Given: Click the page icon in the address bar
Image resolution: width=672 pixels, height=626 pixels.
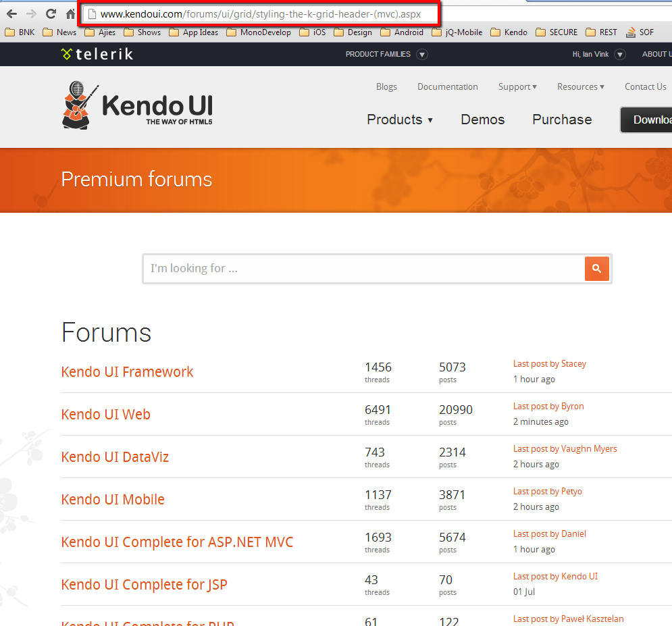Looking at the screenshot, I should 91,14.
